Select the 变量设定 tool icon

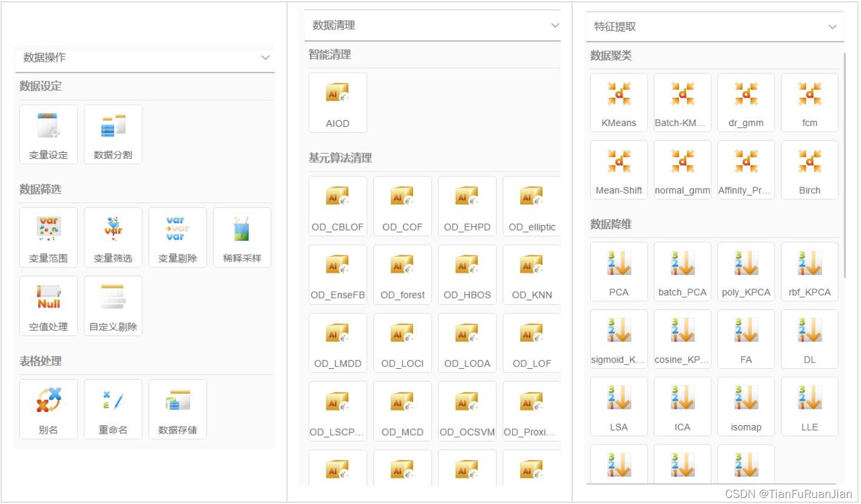point(49,133)
